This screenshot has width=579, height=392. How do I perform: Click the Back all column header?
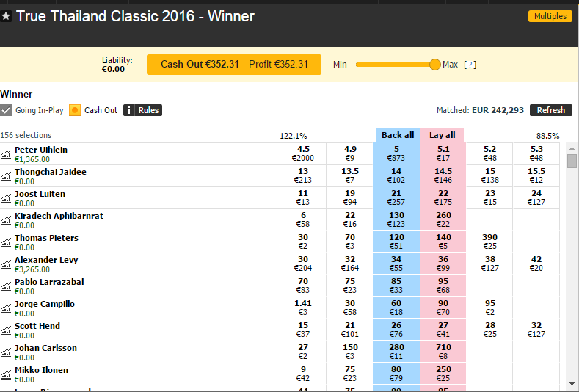pyautogui.click(x=398, y=135)
